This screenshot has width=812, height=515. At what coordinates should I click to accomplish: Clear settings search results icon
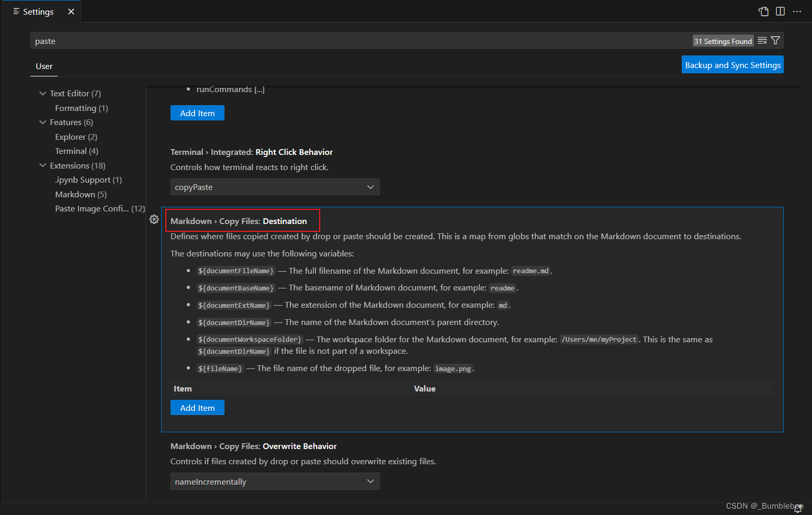[x=762, y=40]
